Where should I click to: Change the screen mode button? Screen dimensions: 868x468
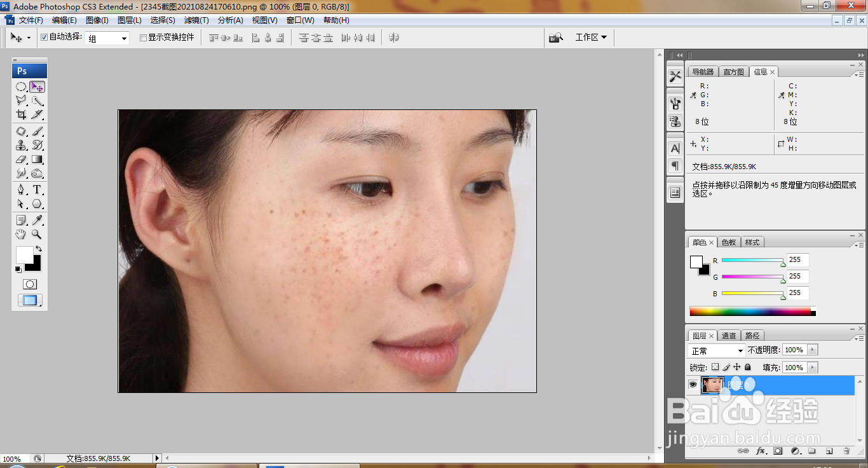30,300
